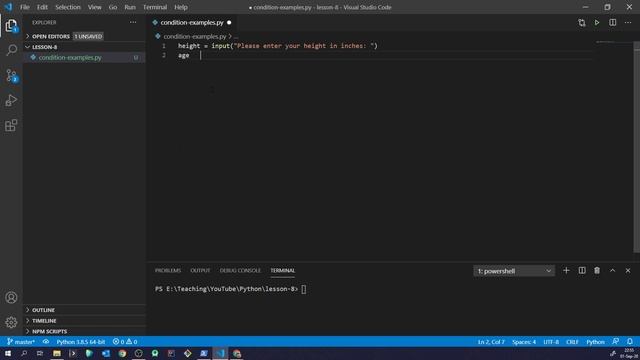
Task: Open the View menu
Action: pyautogui.click(x=95, y=7)
